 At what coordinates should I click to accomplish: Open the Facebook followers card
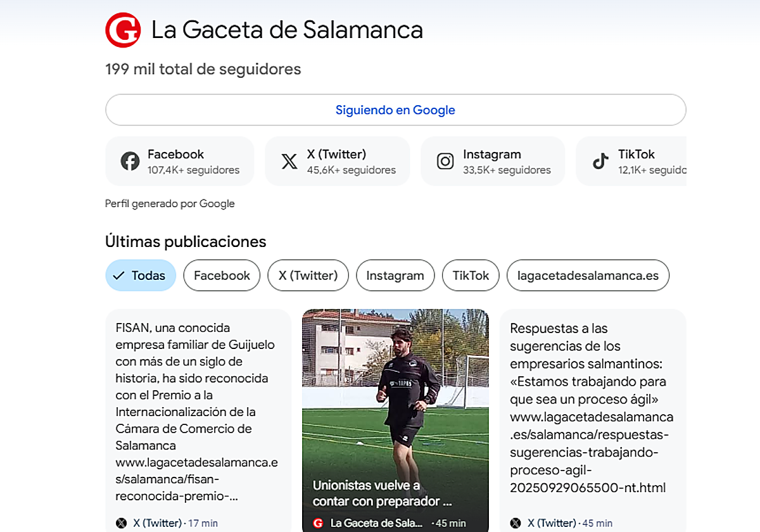coord(180,161)
